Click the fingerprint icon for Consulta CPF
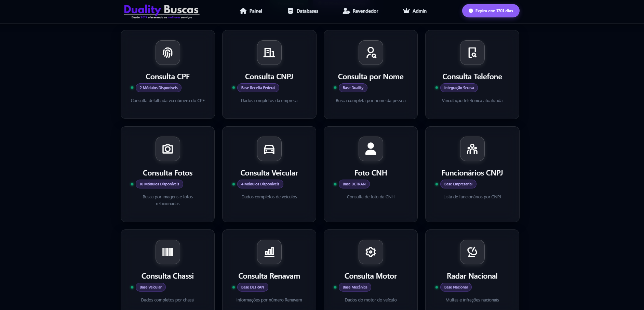Image resolution: width=644 pixels, height=310 pixels. (167, 53)
